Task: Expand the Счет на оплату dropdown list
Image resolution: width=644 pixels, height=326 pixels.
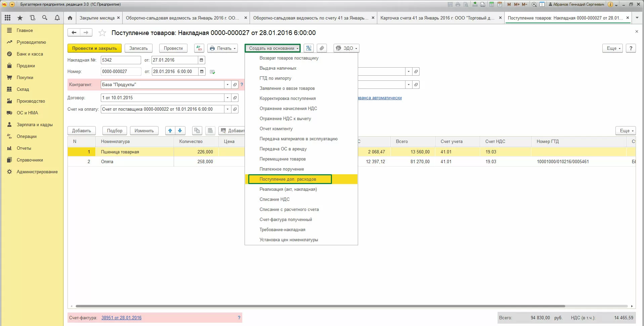Action: (227, 109)
